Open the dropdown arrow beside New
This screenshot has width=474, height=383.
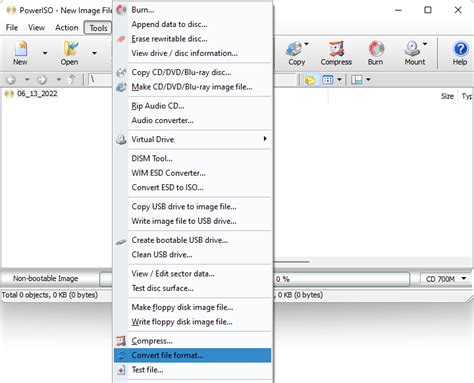(x=45, y=53)
